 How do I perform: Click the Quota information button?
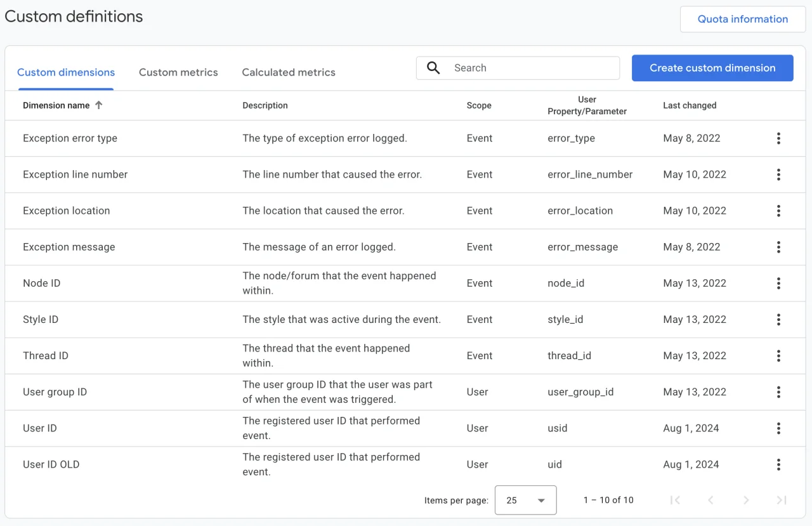coord(743,19)
